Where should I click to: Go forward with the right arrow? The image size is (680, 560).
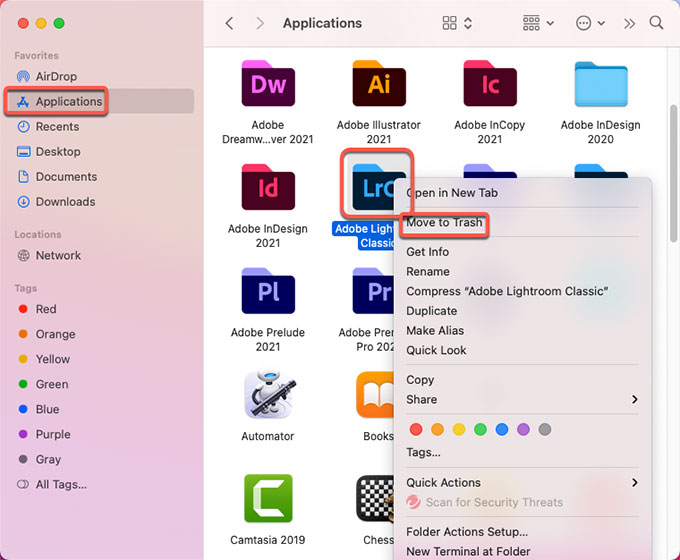pyautogui.click(x=260, y=23)
